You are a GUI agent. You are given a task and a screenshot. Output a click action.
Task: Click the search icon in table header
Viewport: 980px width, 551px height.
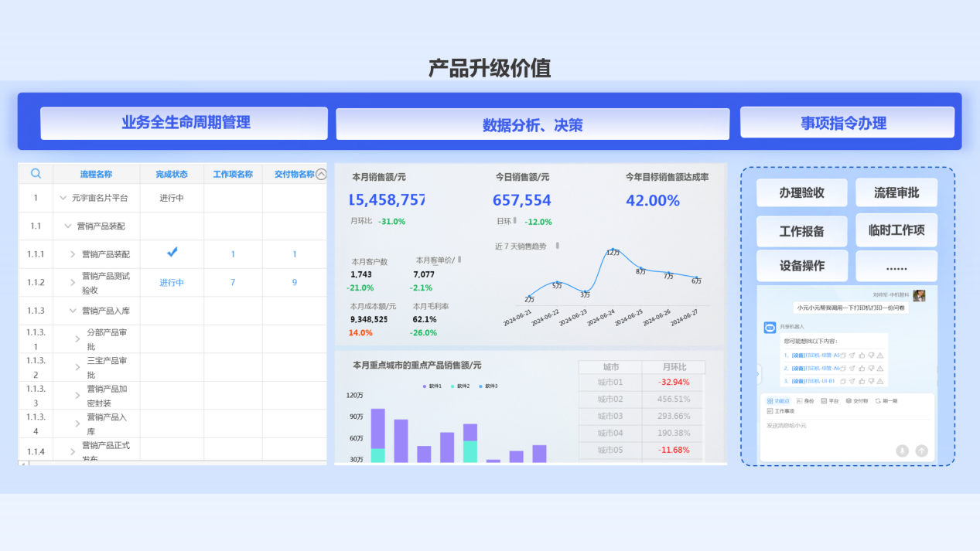pos(36,174)
